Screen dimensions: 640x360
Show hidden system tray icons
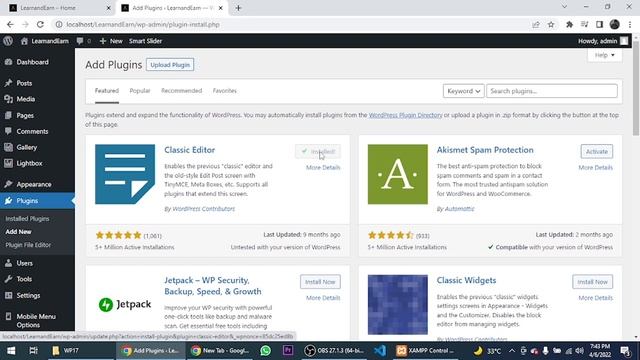[x=511, y=351]
